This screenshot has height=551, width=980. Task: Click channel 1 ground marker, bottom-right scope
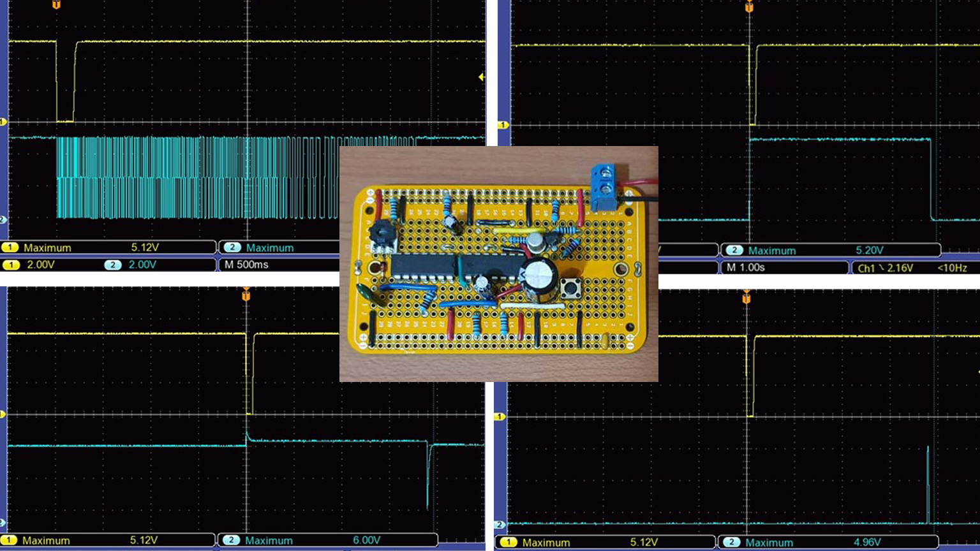pos(500,416)
